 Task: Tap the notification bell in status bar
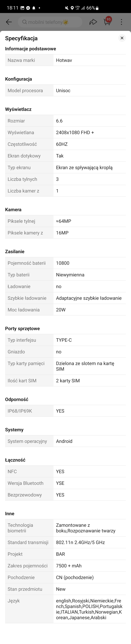(x=34, y=8)
